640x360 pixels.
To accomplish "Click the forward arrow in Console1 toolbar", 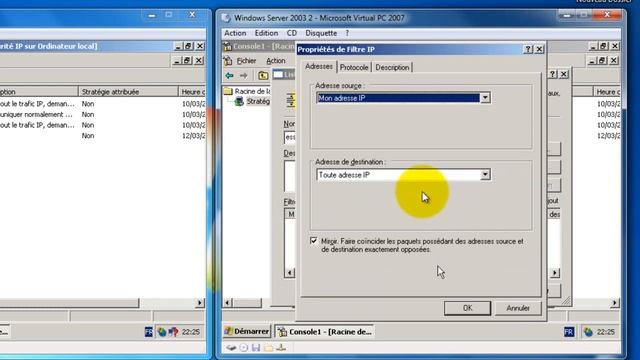I will (x=244, y=76).
